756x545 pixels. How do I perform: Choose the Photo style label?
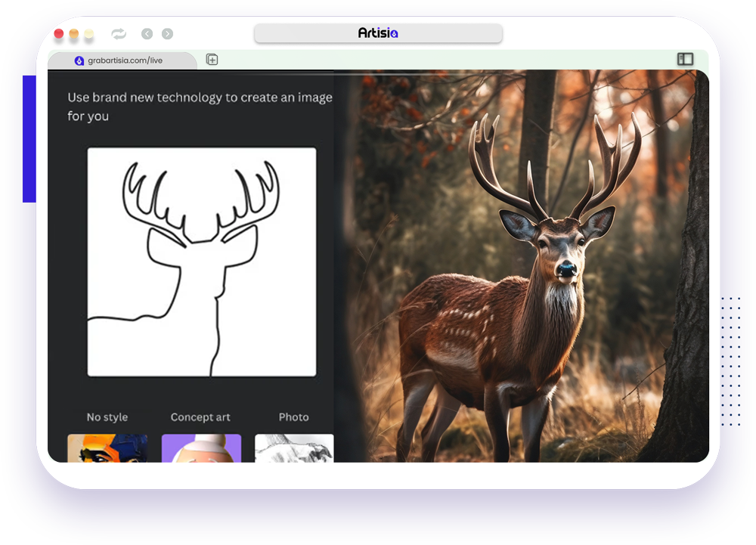tap(293, 417)
